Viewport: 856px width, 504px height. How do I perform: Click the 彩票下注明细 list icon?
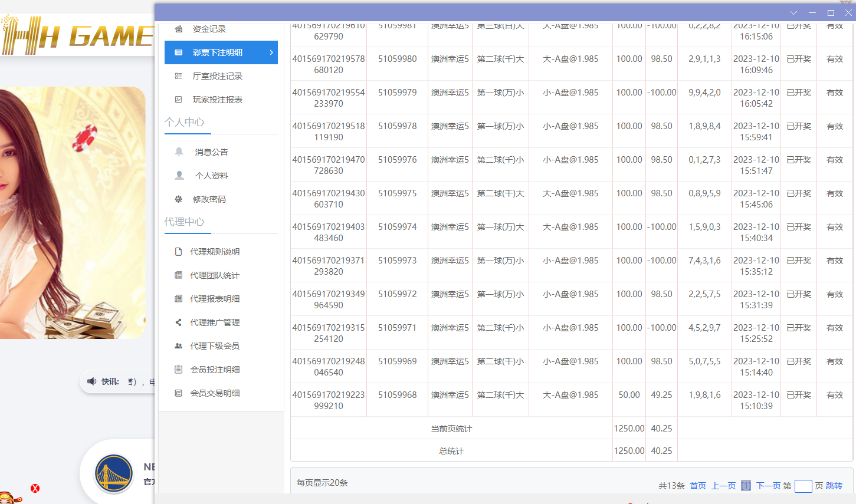tap(179, 52)
